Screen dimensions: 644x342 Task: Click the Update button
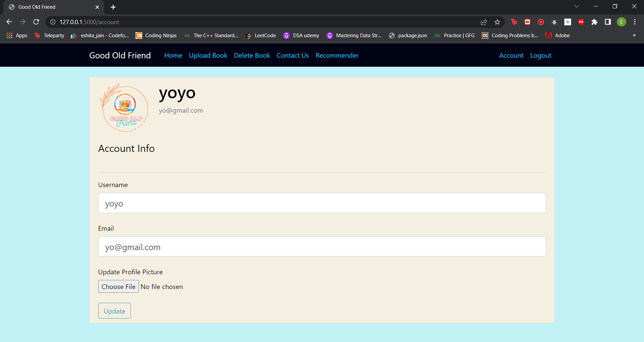point(114,311)
